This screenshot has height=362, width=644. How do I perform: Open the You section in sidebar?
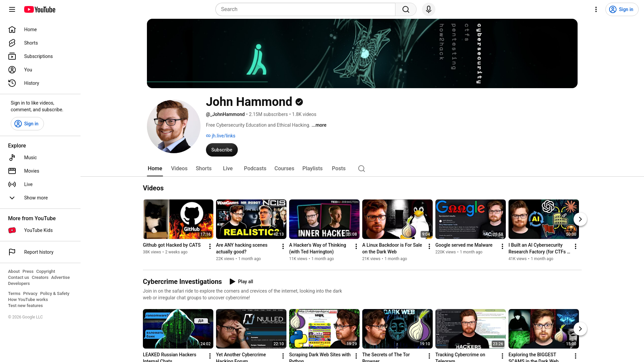(40, 70)
